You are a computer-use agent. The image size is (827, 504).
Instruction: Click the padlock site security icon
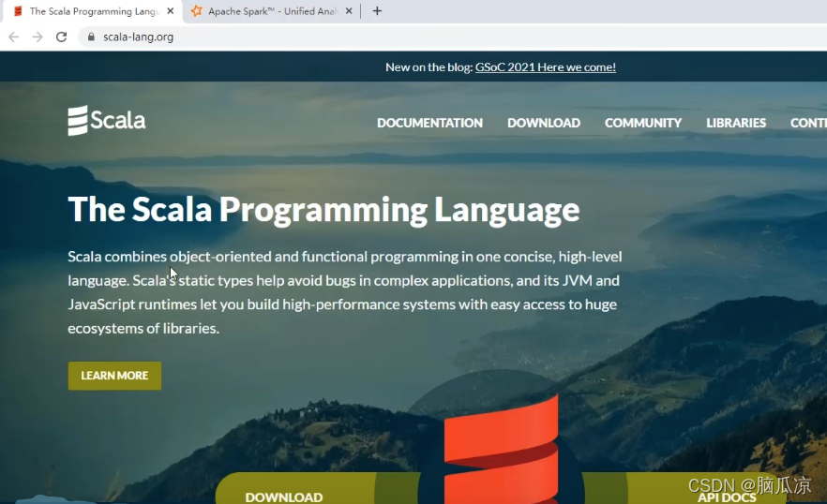pyautogui.click(x=91, y=37)
